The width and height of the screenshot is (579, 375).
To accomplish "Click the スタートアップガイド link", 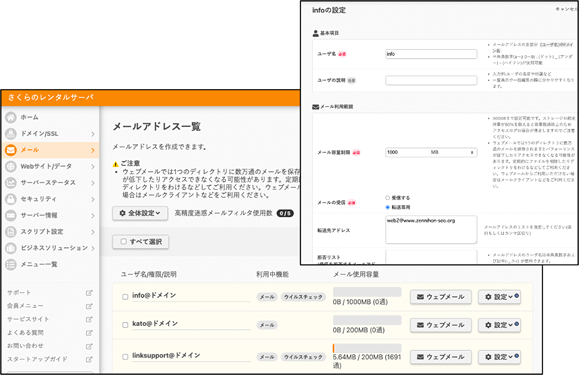I will (x=37, y=359).
